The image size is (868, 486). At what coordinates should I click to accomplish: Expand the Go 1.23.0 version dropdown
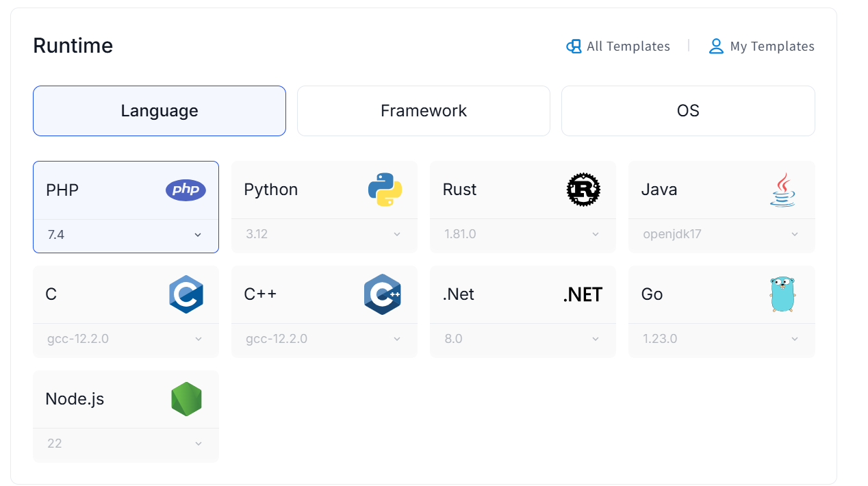721,339
